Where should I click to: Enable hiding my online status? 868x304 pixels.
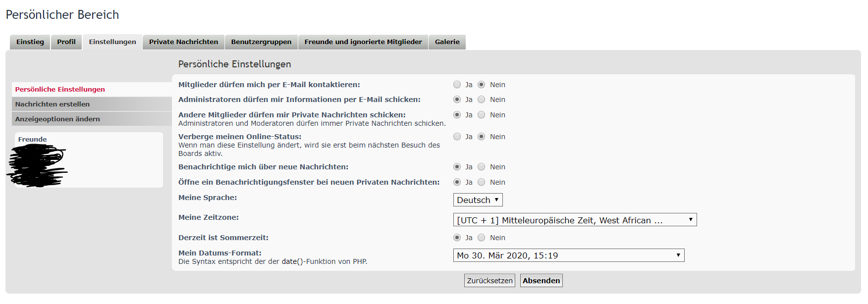coord(457,137)
